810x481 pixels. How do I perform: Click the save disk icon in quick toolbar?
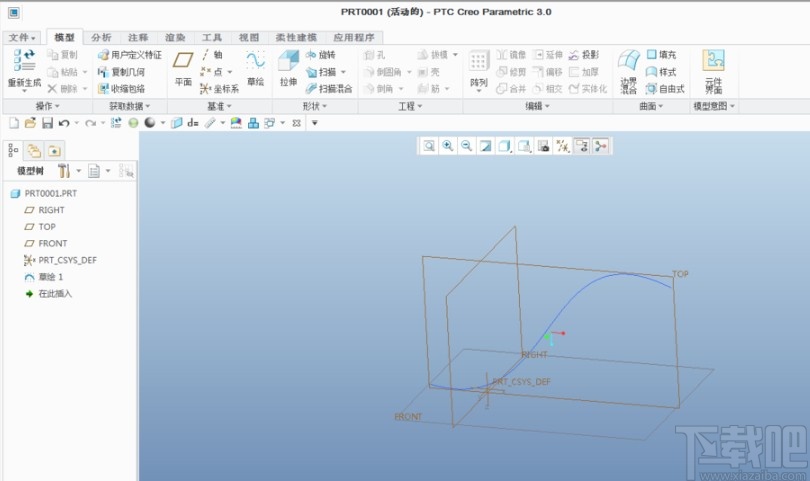47,123
